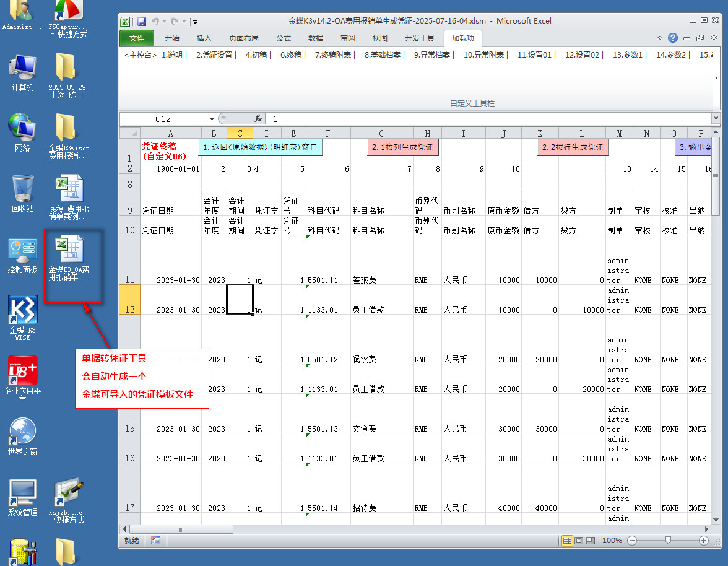The height and width of the screenshot is (566, 728).
Task: Expand the custom toolbar overflow arrow
Action: 716,77
